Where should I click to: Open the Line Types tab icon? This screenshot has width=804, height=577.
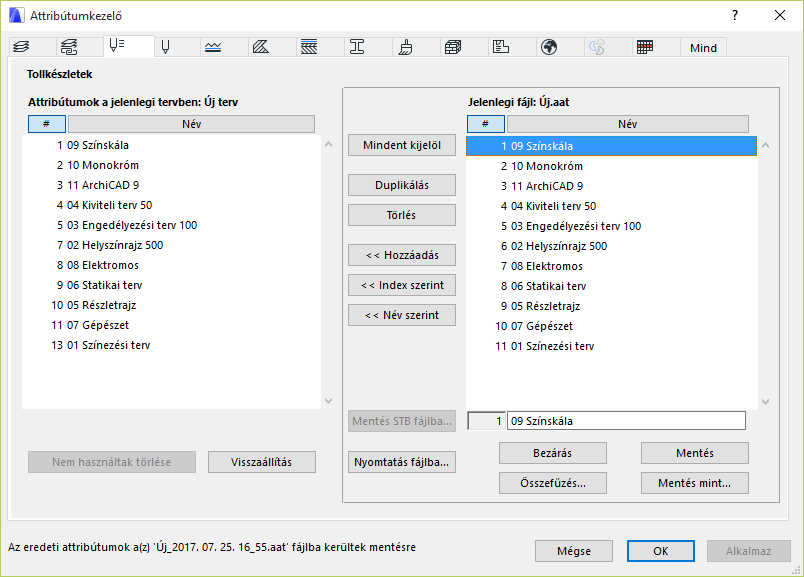(x=213, y=47)
